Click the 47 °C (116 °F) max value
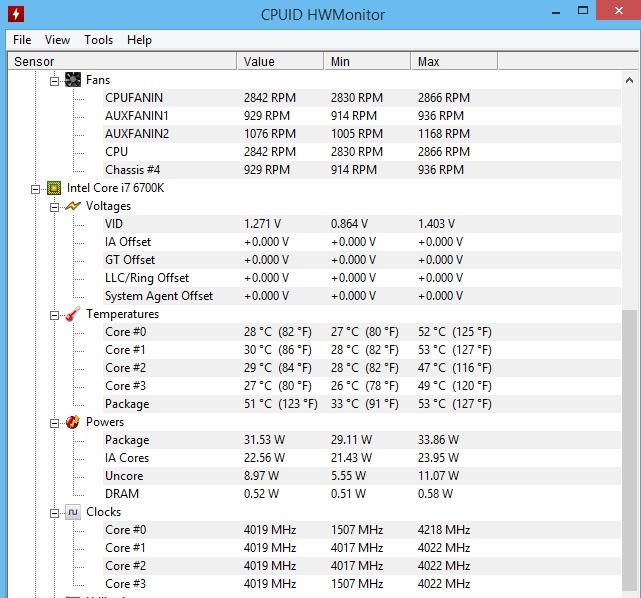Screen dimensions: 641x598 pyautogui.click(x=455, y=368)
